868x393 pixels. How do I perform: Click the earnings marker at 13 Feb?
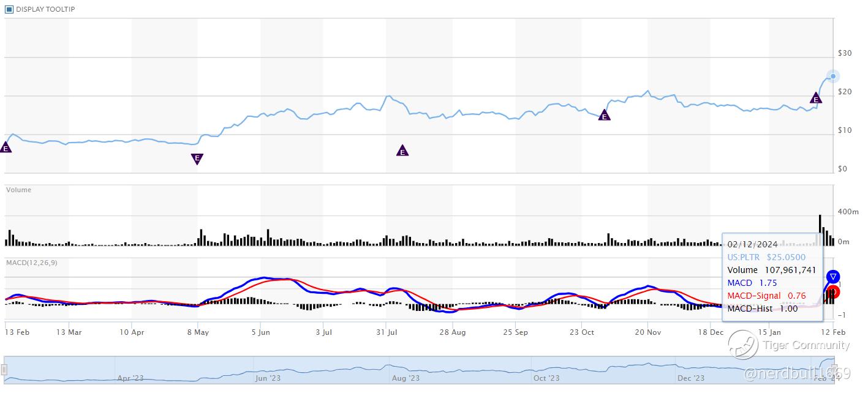pos(6,147)
